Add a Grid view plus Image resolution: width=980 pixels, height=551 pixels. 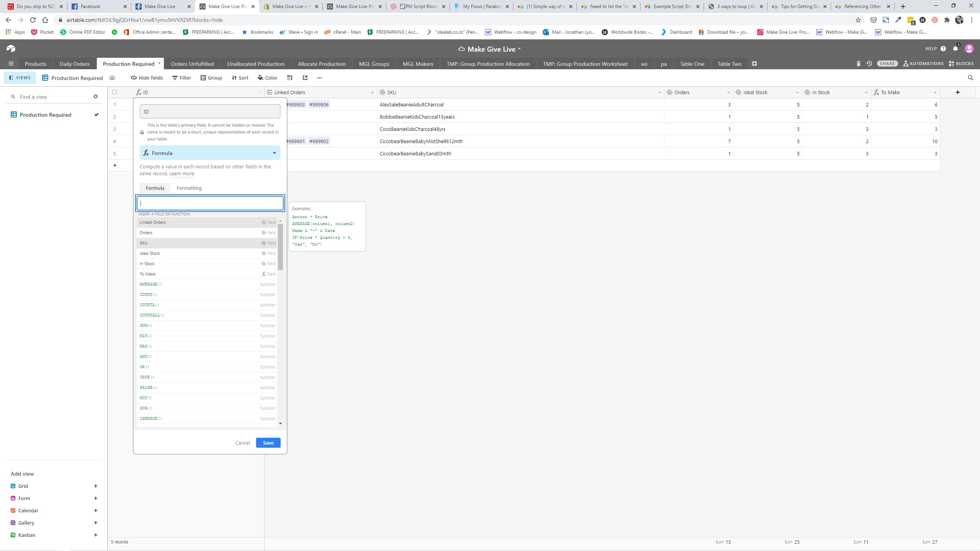[x=96, y=486]
